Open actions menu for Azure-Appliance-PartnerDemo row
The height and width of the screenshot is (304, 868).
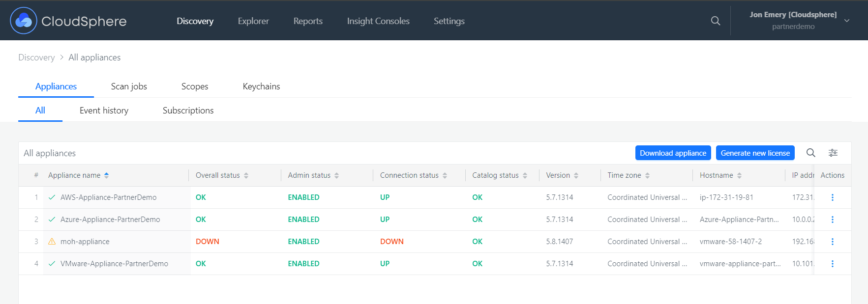833,220
